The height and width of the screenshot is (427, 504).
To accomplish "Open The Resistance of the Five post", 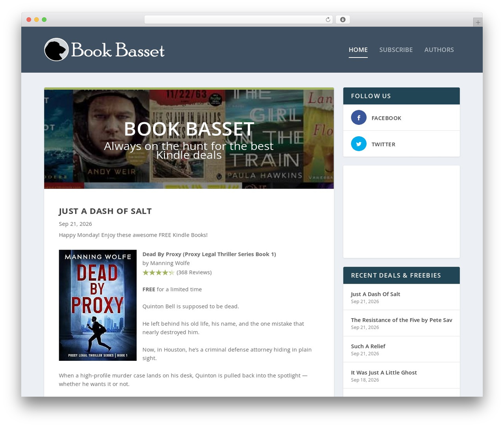I will [402, 320].
